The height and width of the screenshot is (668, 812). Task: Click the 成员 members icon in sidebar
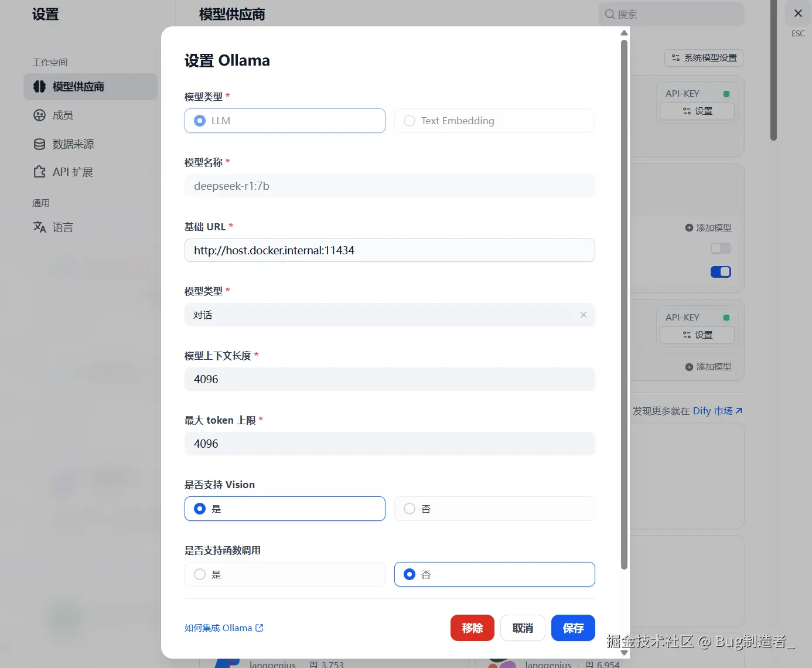39,115
